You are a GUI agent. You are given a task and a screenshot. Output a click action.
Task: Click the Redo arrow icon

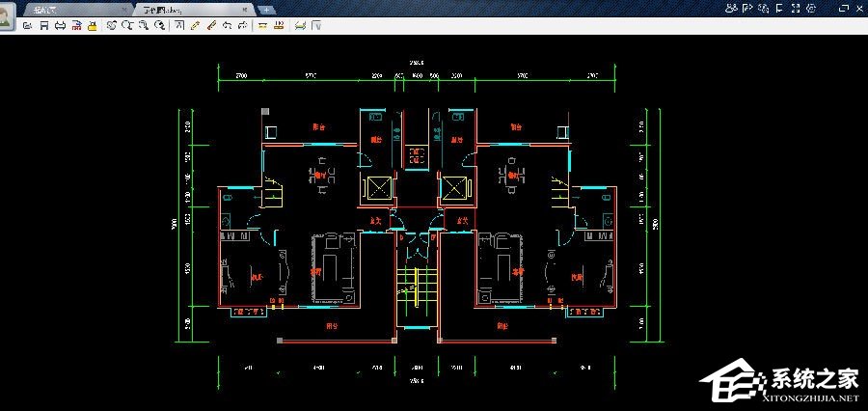(x=243, y=25)
